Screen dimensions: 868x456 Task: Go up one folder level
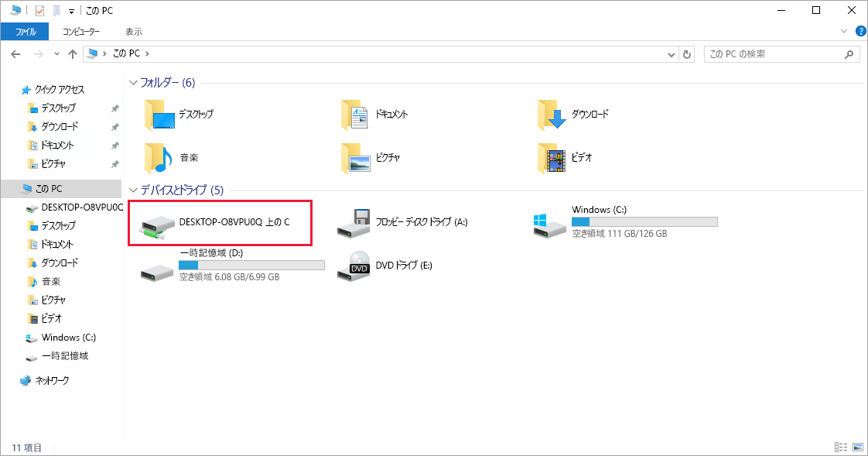click(73, 53)
